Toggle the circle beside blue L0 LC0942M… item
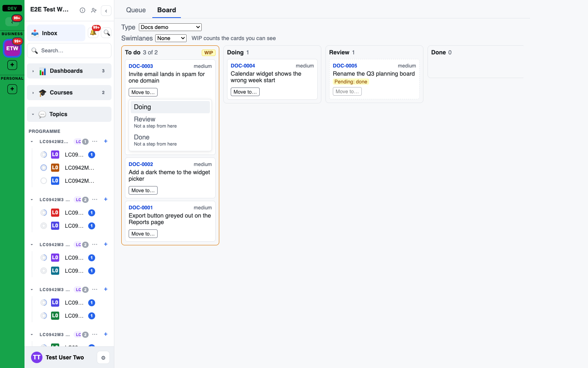The image size is (588, 368). (44, 181)
